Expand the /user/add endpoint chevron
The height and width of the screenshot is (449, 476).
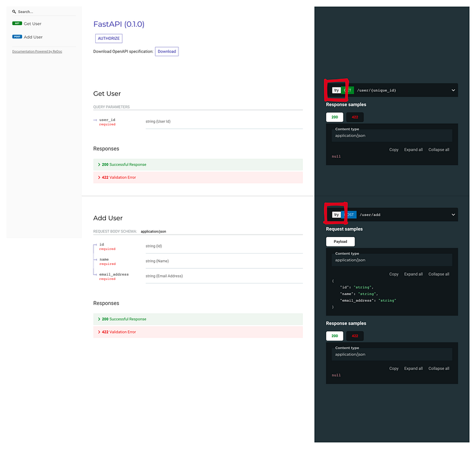[453, 215]
